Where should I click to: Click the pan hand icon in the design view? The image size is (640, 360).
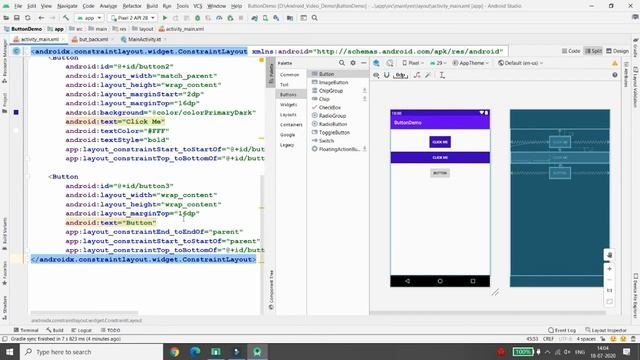[609, 255]
